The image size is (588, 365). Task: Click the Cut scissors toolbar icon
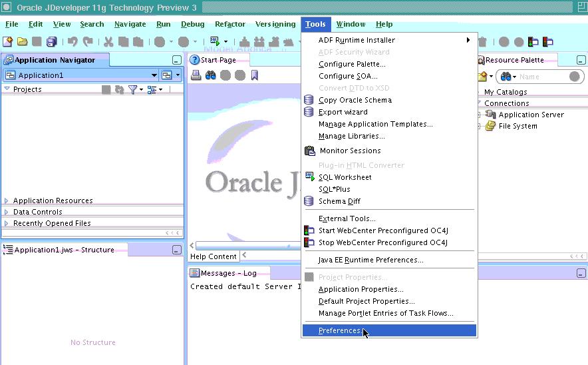click(108, 42)
